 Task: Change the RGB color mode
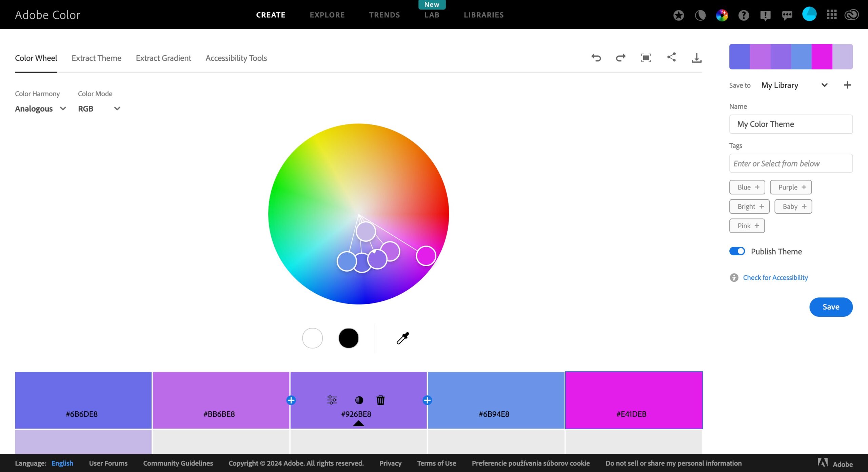pos(99,109)
